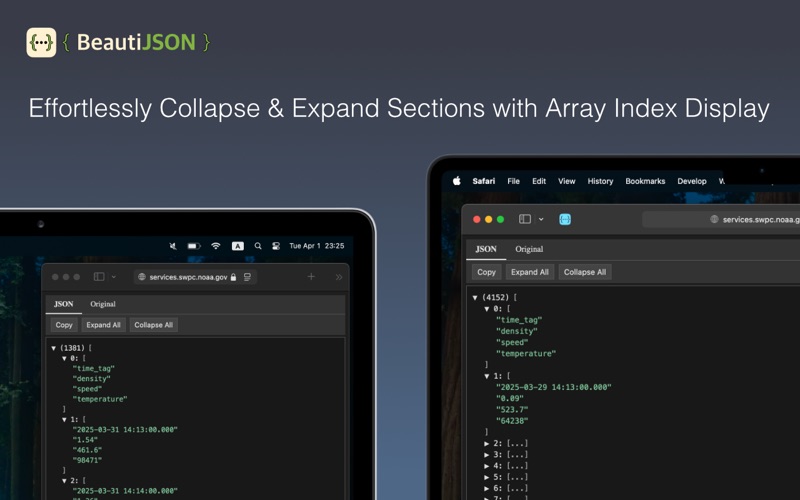
Task: Click globe icon in left address bar
Action: (x=142, y=277)
